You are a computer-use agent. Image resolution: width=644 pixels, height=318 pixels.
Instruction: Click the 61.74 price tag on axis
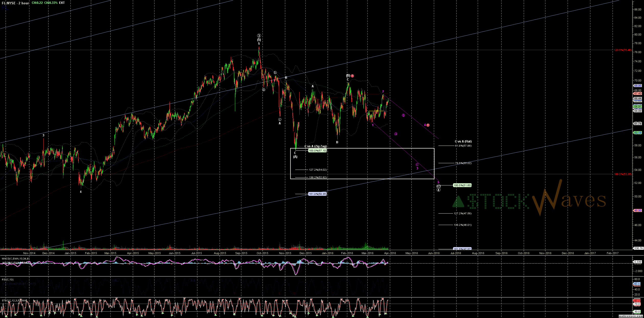[638, 124]
